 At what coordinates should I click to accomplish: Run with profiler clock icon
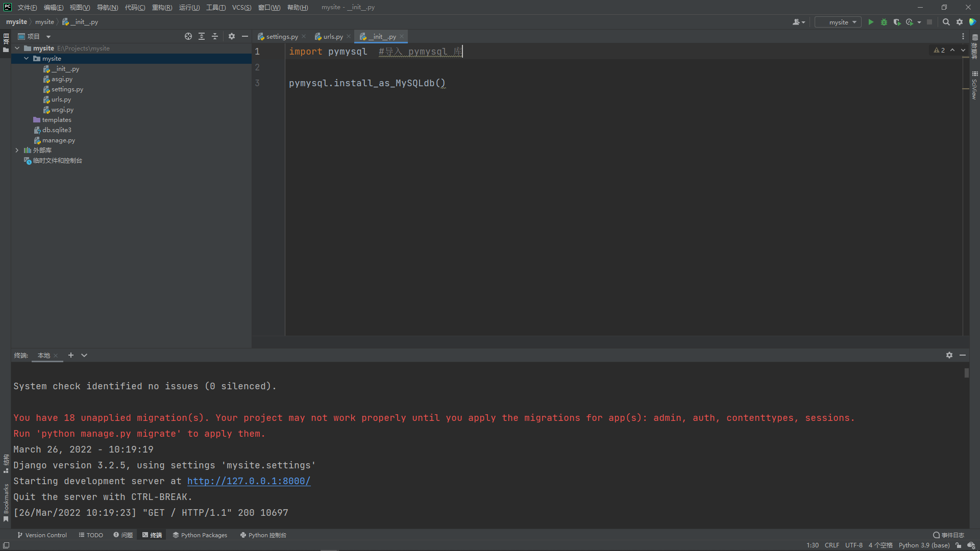coord(910,22)
